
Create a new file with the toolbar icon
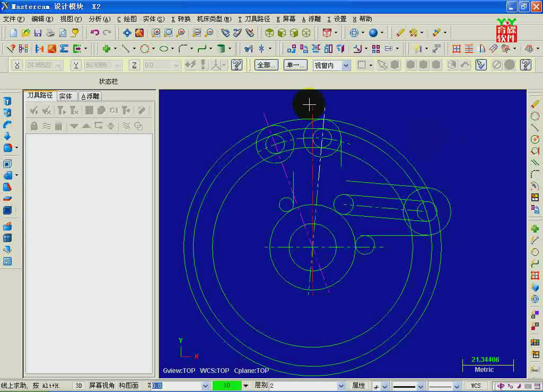13,33
